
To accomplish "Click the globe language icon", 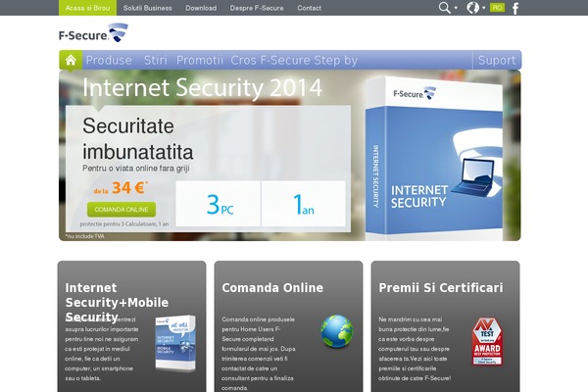I will (472, 8).
